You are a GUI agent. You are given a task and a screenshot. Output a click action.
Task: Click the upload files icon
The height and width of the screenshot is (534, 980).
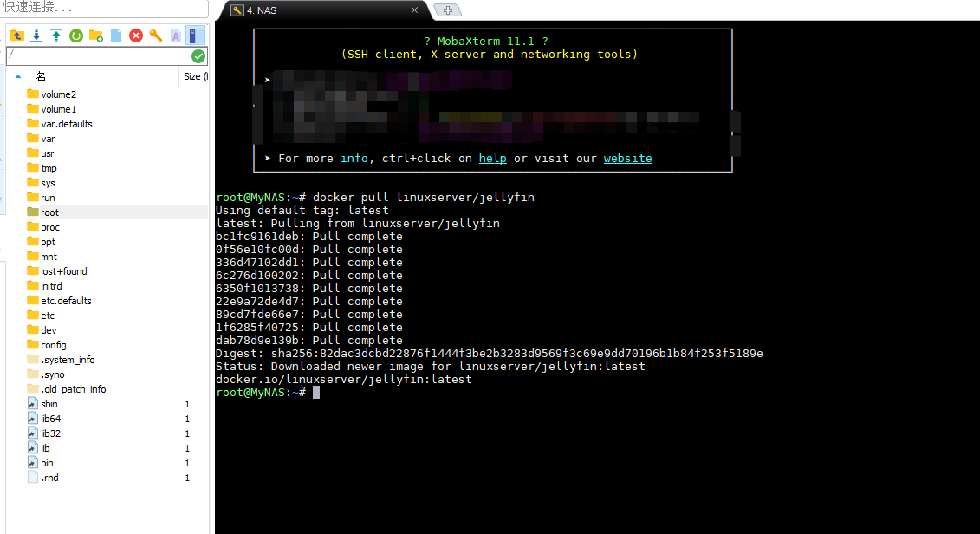click(56, 36)
